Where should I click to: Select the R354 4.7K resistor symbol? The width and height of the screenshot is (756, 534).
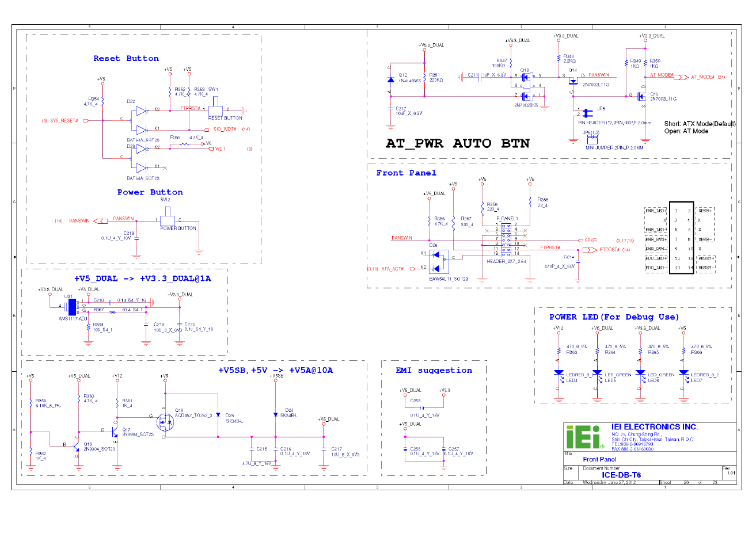(103, 102)
